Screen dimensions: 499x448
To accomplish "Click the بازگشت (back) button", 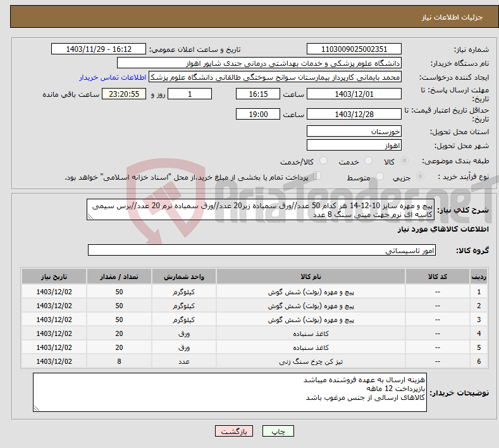I will coord(234,432).
